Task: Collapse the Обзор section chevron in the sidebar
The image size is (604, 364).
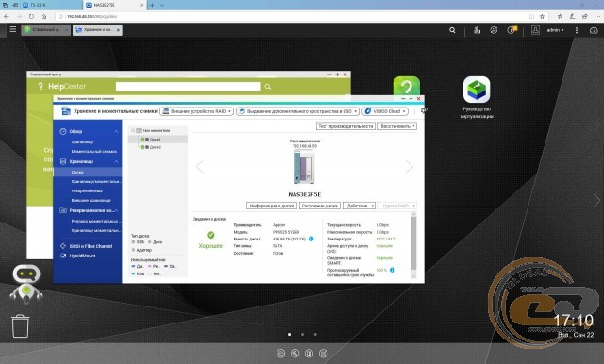Action: [116, 132]
